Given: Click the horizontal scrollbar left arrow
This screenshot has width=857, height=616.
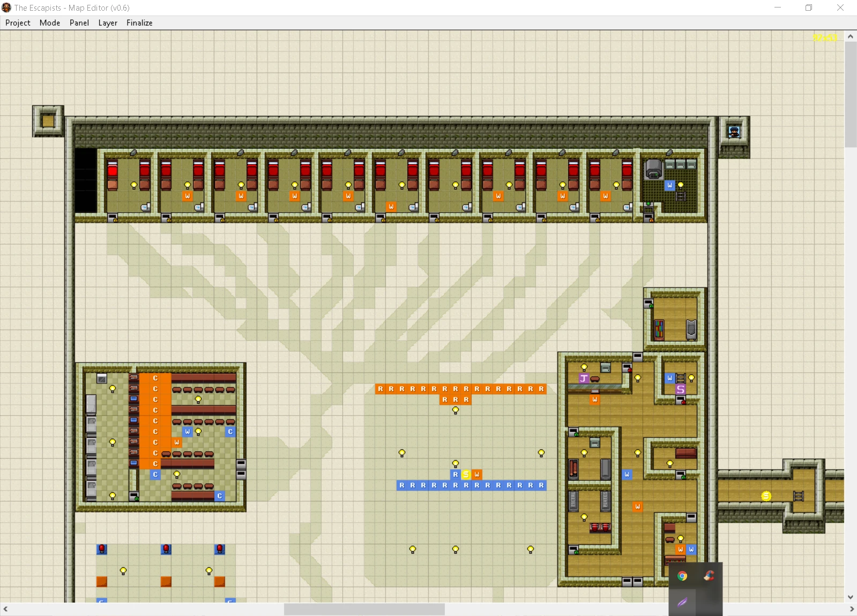Looking at the screenshot, I should point(5,609).
